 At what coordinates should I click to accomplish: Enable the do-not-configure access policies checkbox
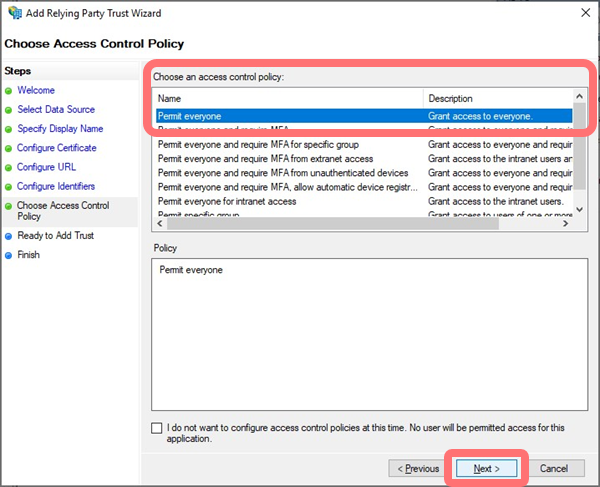tap(157, 428)
